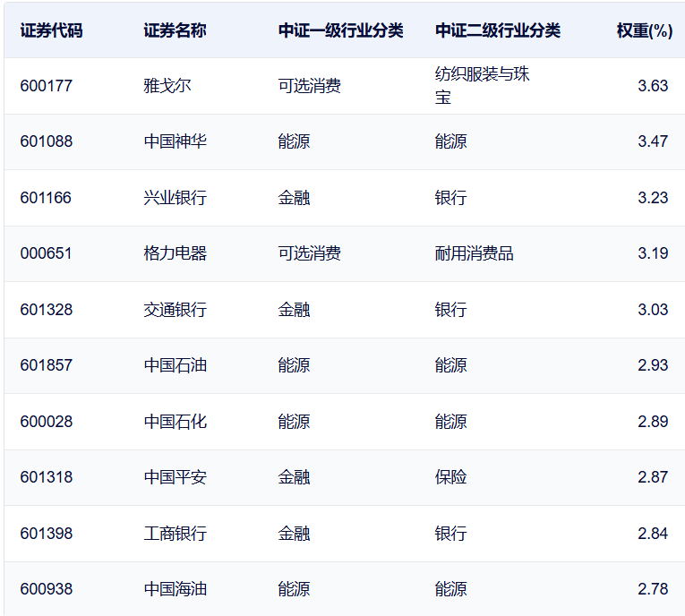Click the 证券代码 column header
The image size is (685, 616).
pos(51,30)
